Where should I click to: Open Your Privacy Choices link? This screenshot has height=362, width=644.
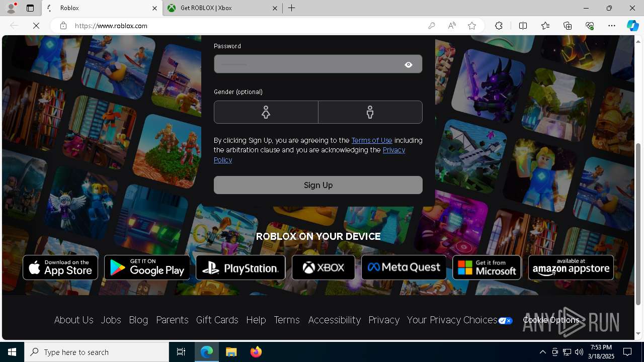[x=459, y=320]
